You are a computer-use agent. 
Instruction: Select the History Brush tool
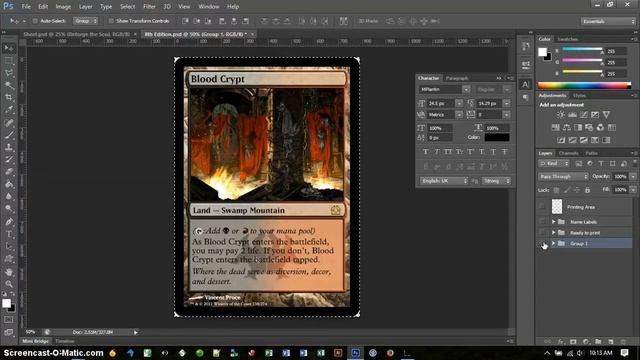point(9,159)
